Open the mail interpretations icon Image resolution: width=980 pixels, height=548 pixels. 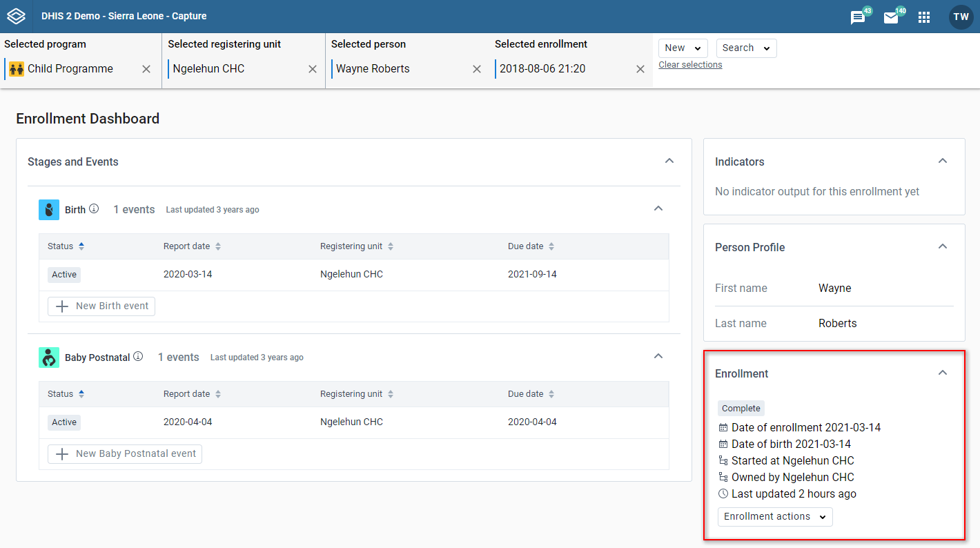[x=891, y=17]
